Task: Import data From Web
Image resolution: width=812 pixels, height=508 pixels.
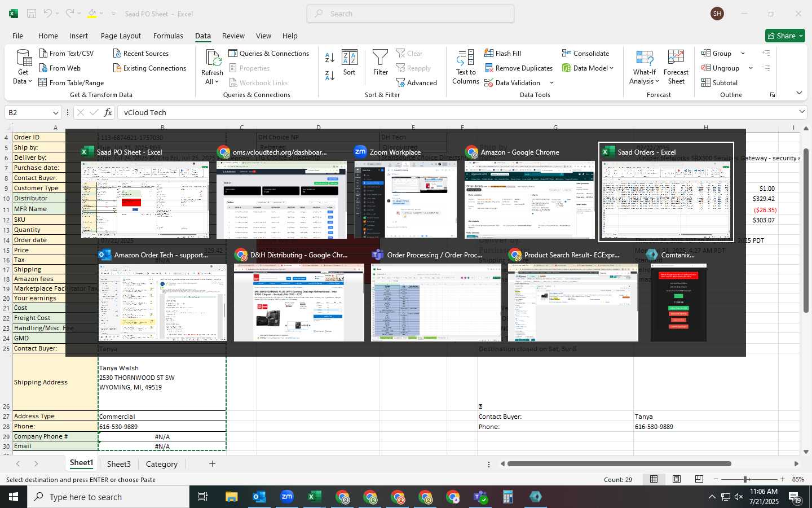Action: (60, 68)
